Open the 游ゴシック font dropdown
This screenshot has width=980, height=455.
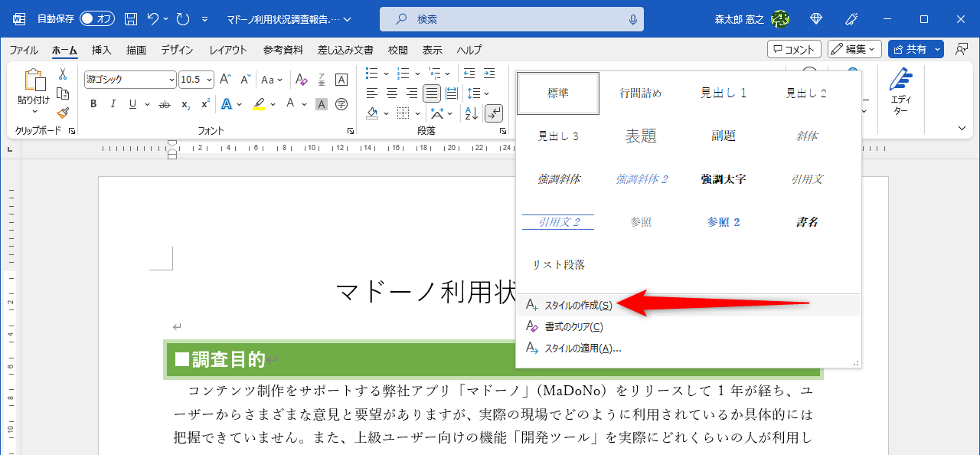[171, 79]
